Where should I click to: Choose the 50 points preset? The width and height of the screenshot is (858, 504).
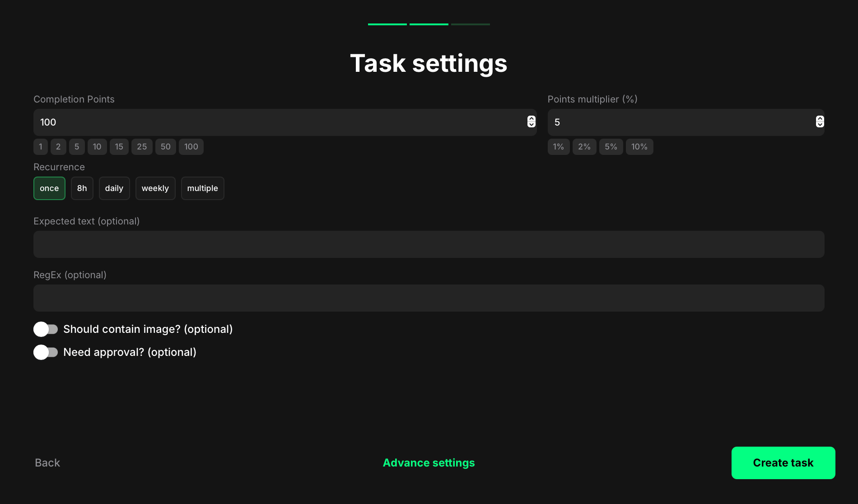166,147
